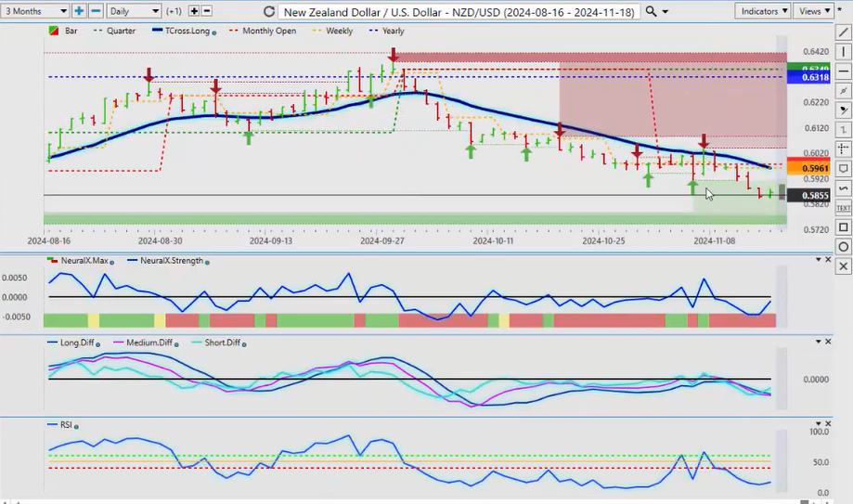Open the Daily interval dropdown
This screenshot has width=853, height=504.
[134, 11]
